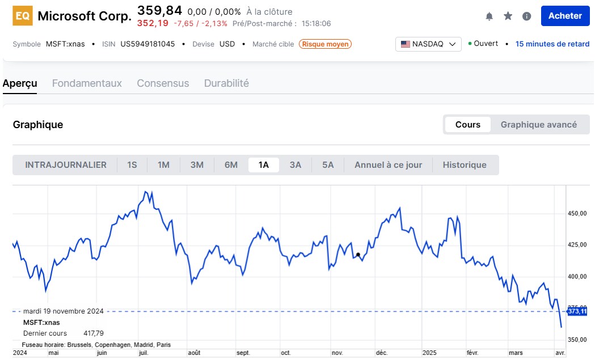Choose the 1S period

[x=132, y=165]
